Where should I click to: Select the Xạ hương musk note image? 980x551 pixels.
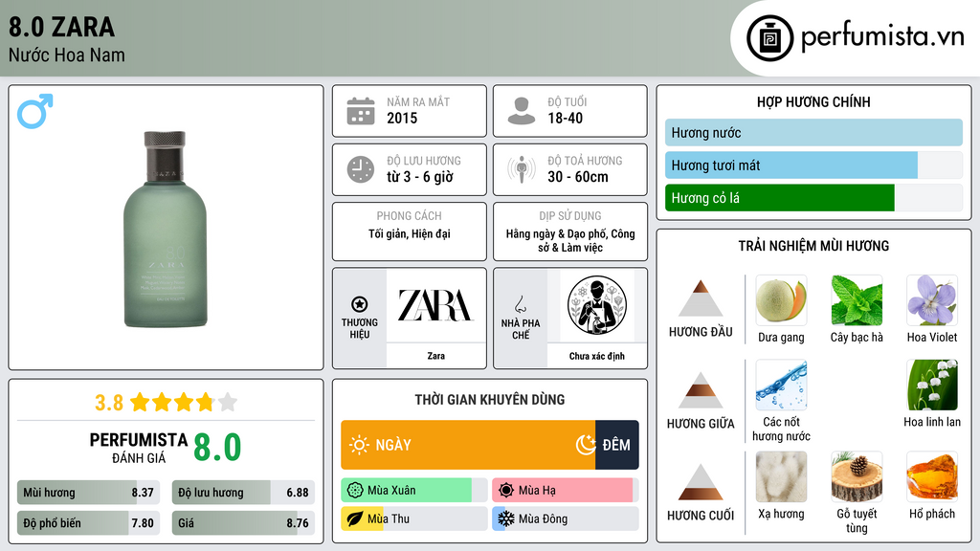[781, 476]
